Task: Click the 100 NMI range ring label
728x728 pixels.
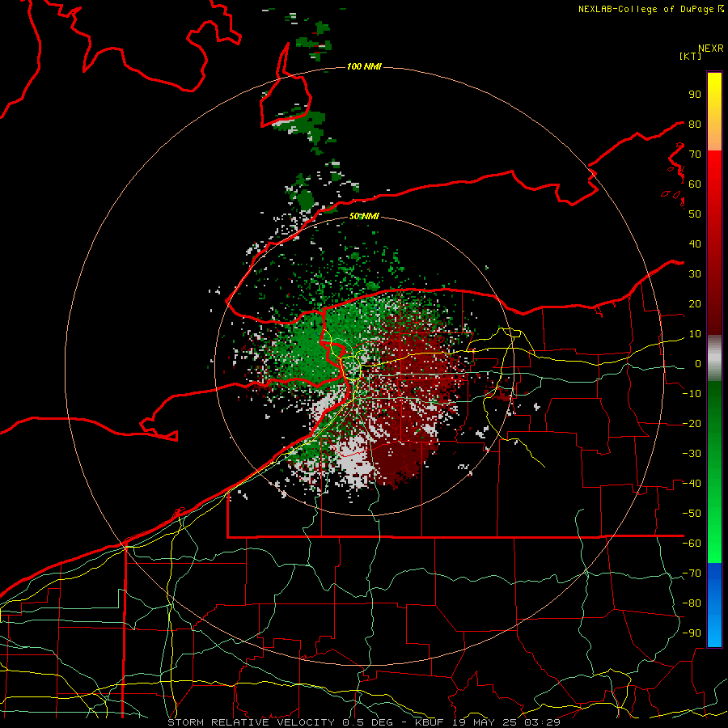Action: point(364,66)
